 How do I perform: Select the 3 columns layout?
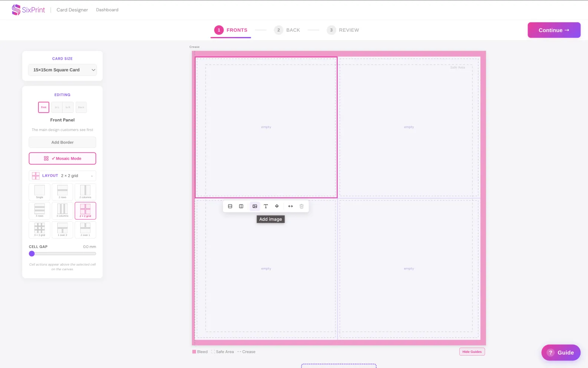[63, 211]
